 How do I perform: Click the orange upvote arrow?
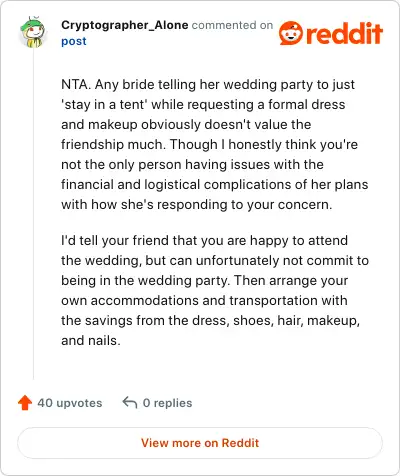tap(25, 403)
